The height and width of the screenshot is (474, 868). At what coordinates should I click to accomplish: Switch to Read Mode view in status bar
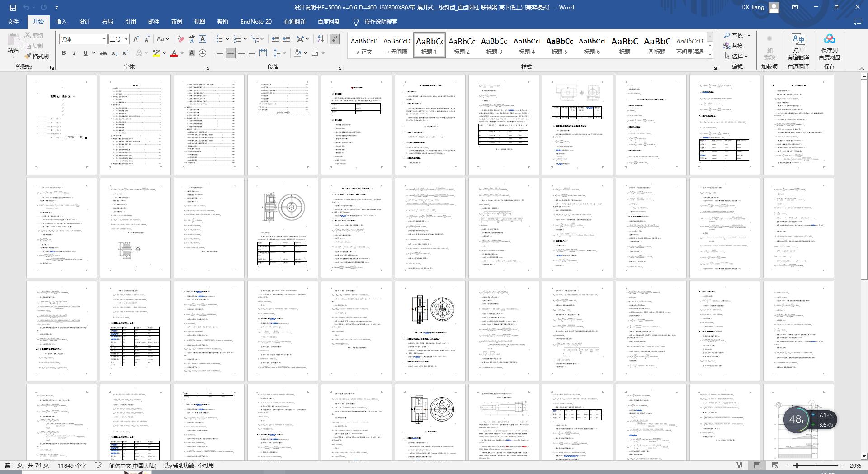pos(739,465)
